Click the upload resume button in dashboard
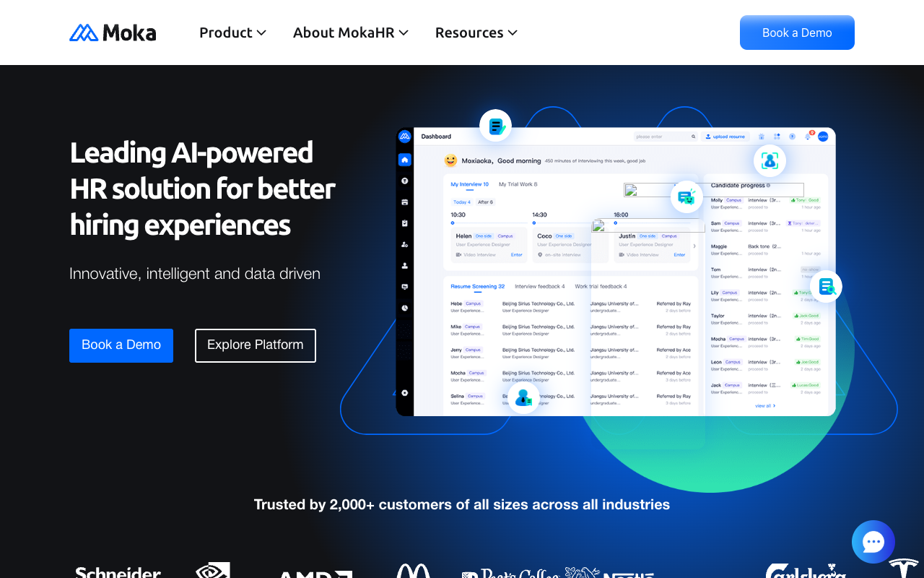 (725, 137)
